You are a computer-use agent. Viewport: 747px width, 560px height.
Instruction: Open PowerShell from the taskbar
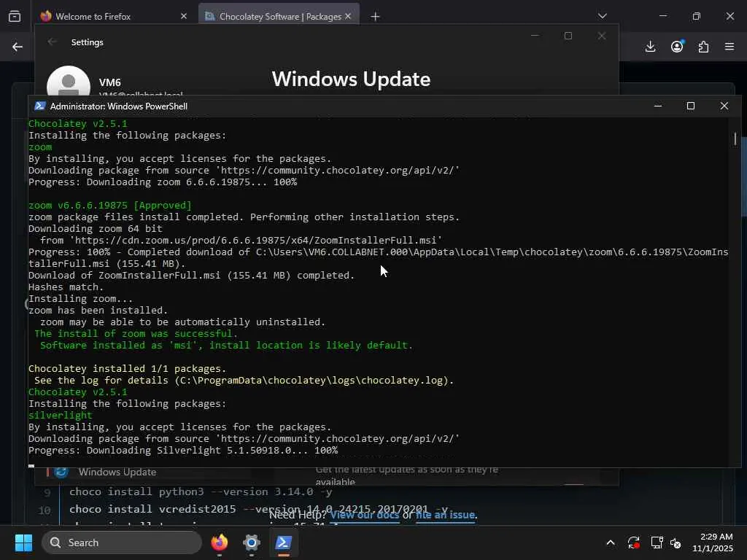284,542
